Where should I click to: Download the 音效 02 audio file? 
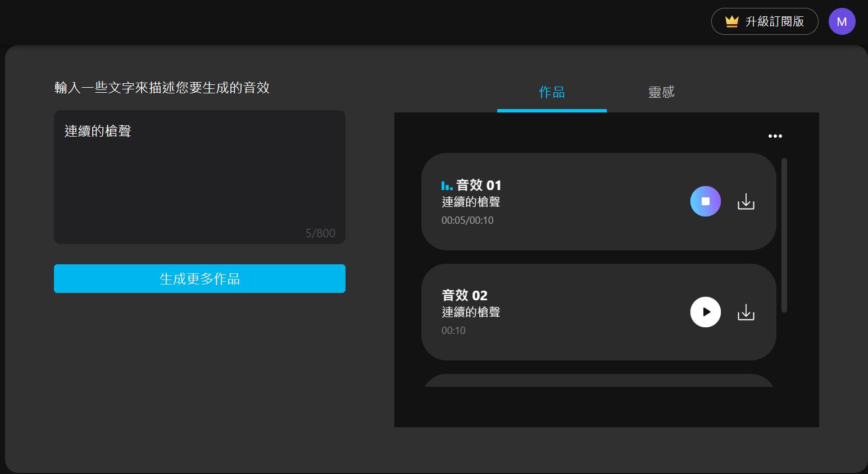(746, 312)
